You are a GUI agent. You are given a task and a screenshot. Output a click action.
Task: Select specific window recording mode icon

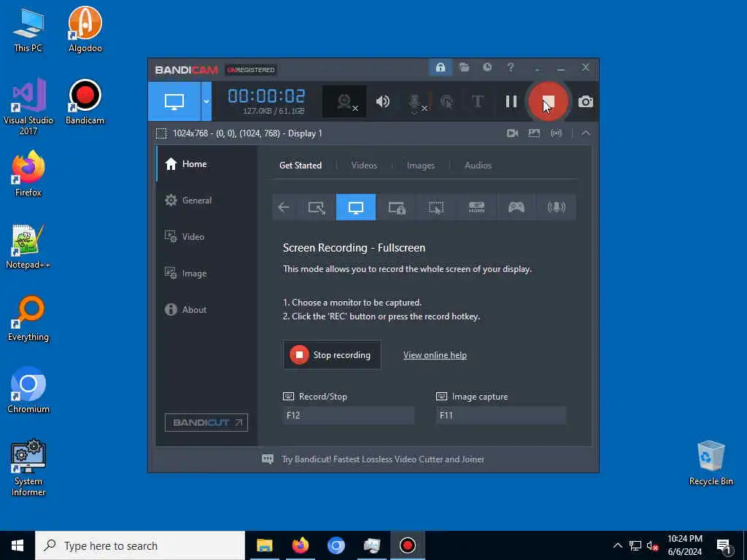click(396, 207)
